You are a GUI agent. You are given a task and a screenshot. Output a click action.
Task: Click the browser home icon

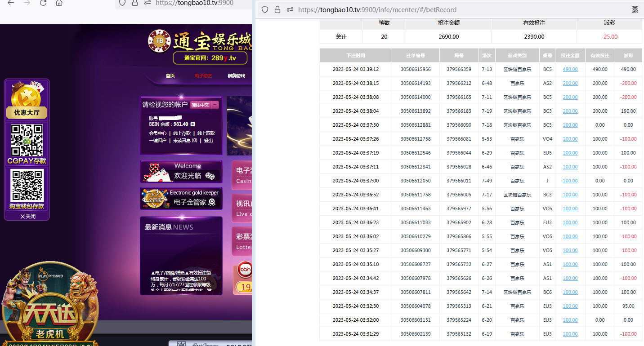tap(59, 3)
